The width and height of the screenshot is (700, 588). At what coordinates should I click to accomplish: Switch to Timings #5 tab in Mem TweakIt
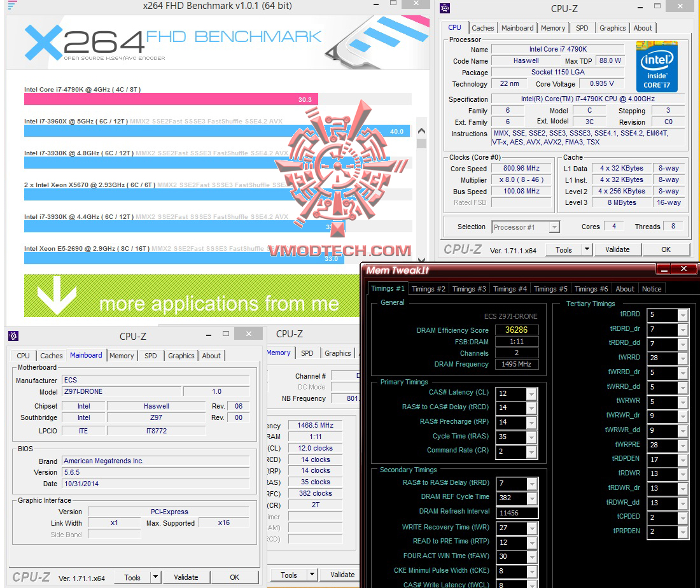click(550, 289)
